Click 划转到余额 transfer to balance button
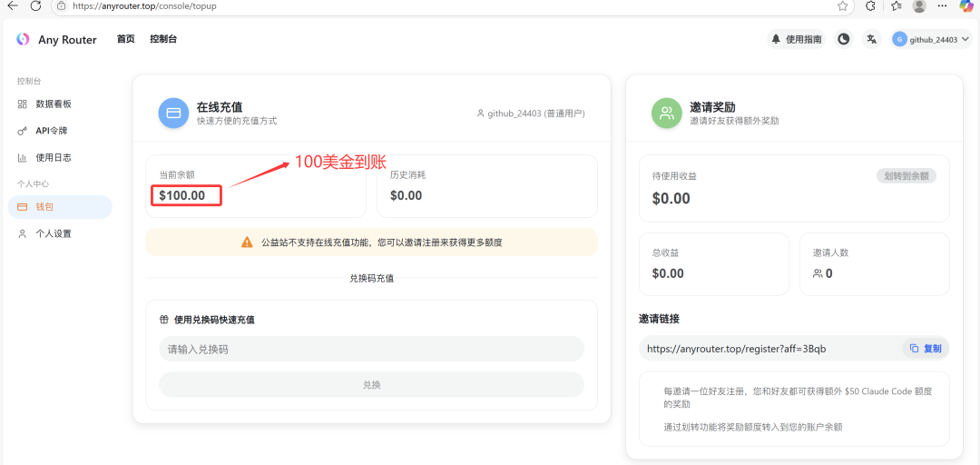The width and height of the screenshot is (980, 465). point(906,176)
